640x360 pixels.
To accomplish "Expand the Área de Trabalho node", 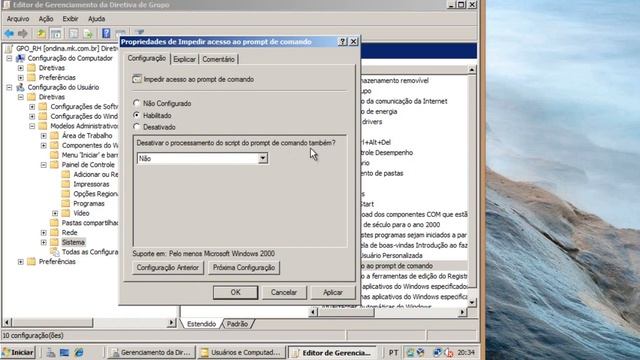I will pos(44,136).
